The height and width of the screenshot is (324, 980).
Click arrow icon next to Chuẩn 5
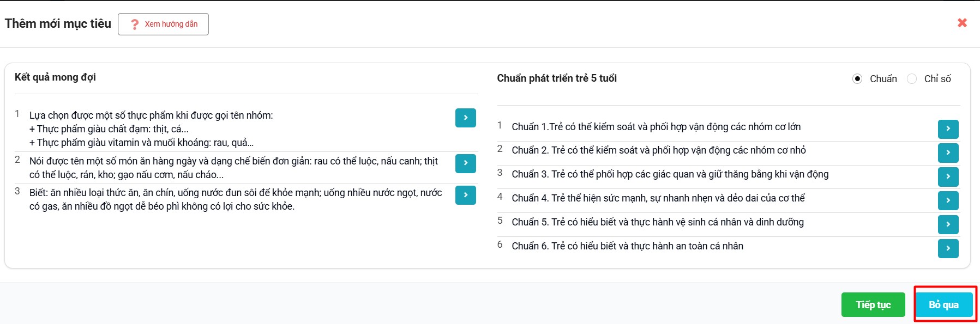(x=948, y=224)
